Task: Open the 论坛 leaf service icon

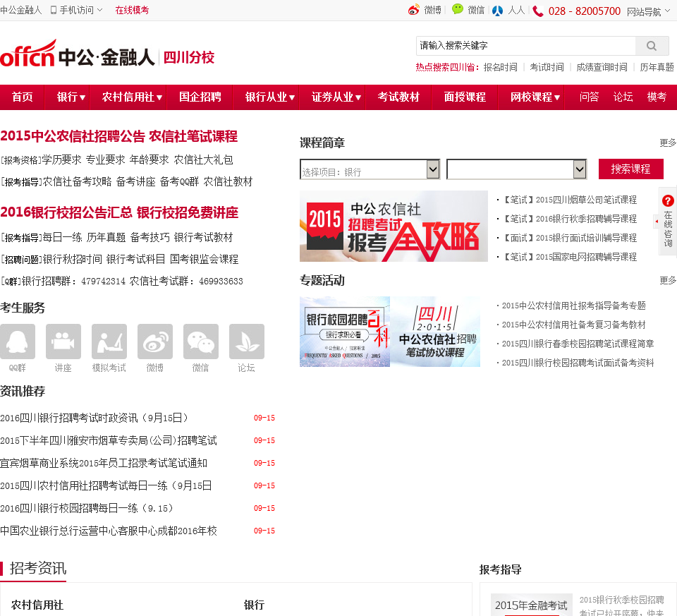Action: [x=247, y=342]
